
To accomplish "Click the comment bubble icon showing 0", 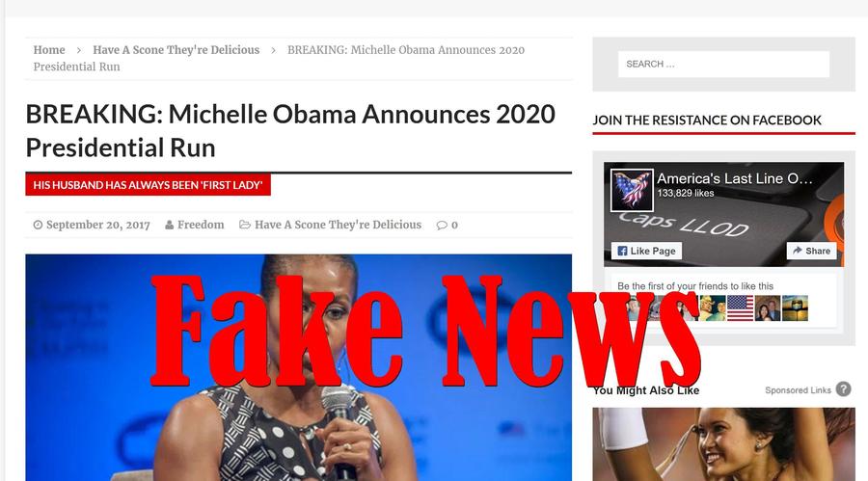I will (x=442, y=225).
